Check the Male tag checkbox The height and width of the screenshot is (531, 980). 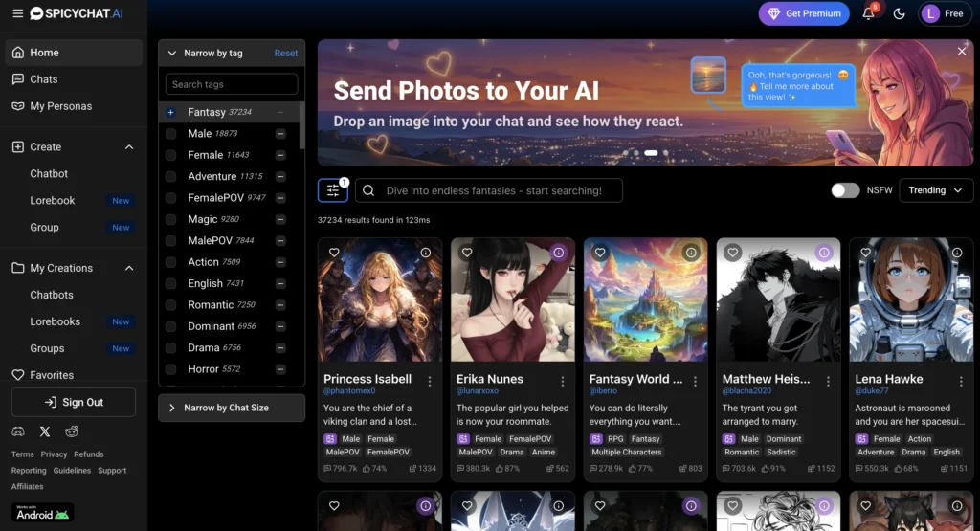coord(170,134)
